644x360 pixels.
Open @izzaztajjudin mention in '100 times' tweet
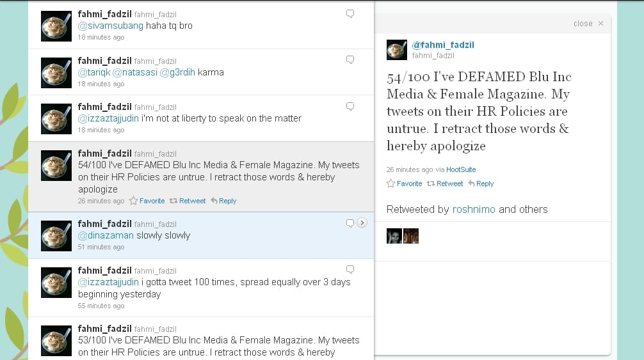[x=108, y=282]
